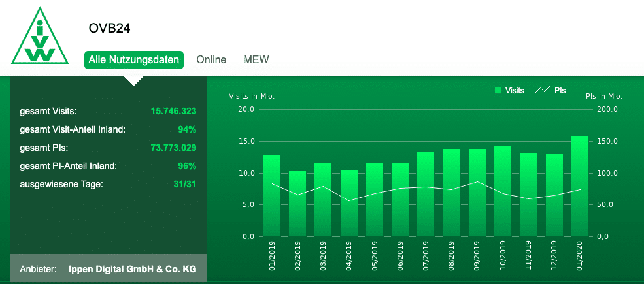Click the 50,0 right axis label
The image size is (644, 284).
[x=605, y=205]
